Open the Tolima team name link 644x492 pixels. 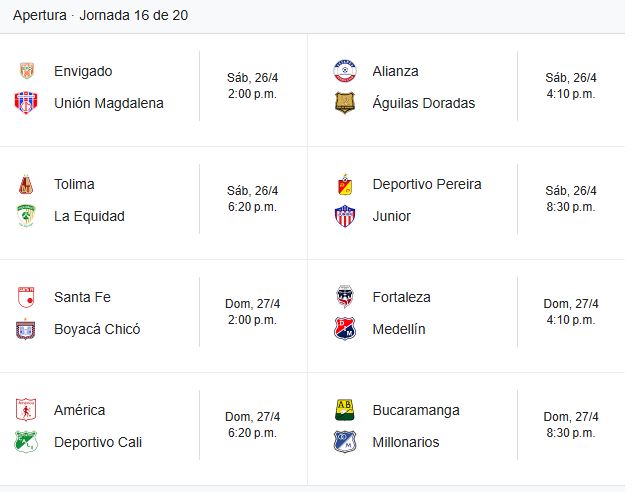click(74, 184)
